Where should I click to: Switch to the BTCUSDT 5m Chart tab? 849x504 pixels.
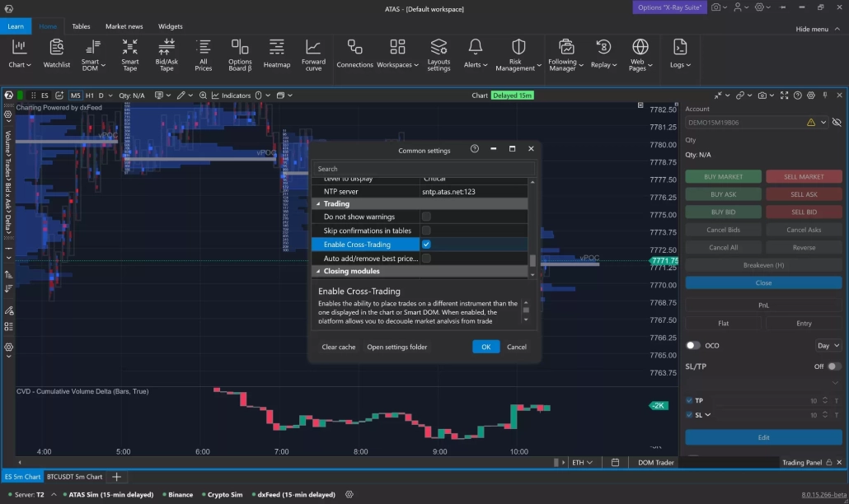pos(75,477)
